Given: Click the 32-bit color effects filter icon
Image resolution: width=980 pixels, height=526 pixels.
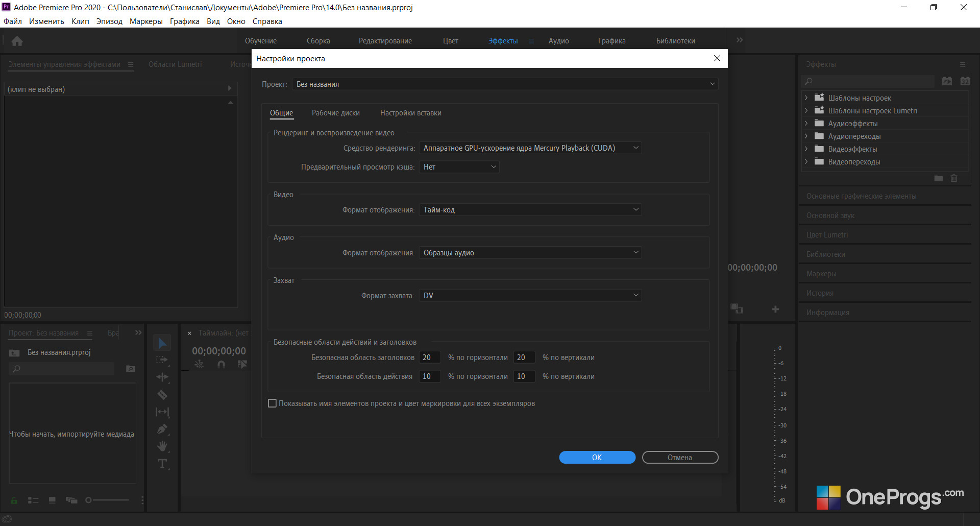Looking at the screenshot, I should [965, 81].
